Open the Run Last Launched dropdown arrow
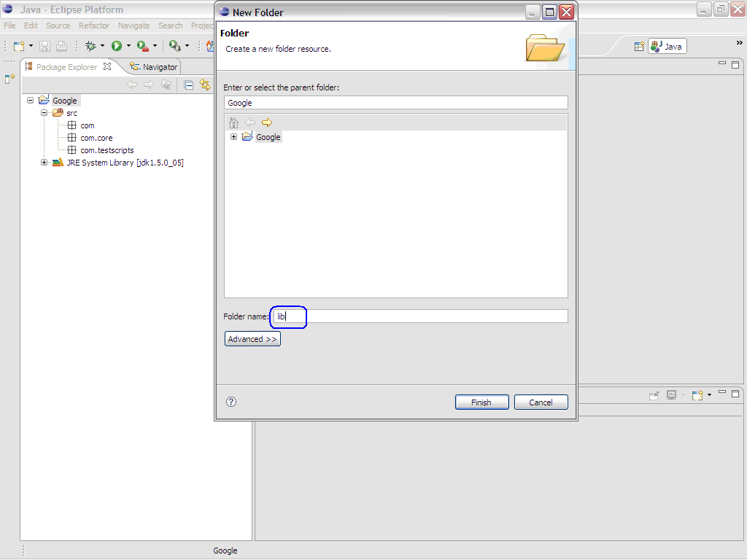 (187, 46)
